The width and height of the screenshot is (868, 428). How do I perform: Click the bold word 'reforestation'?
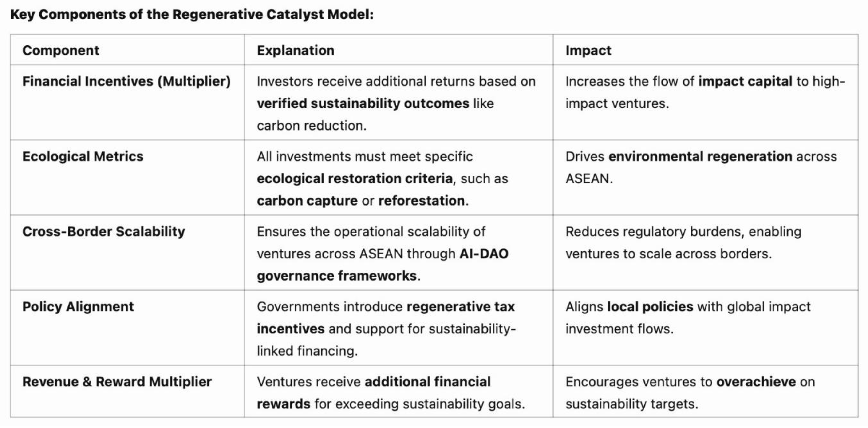[422, 201]
